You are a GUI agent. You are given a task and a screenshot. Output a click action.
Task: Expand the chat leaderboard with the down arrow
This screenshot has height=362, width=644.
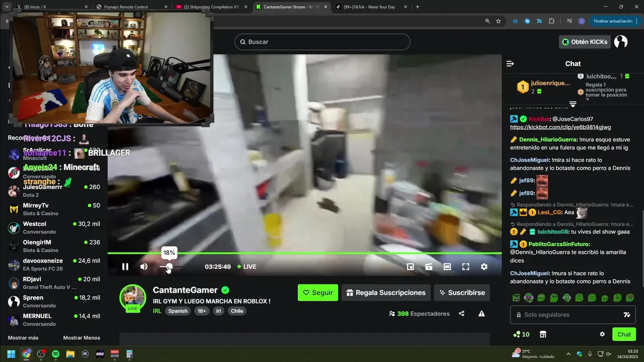(573, 104)
